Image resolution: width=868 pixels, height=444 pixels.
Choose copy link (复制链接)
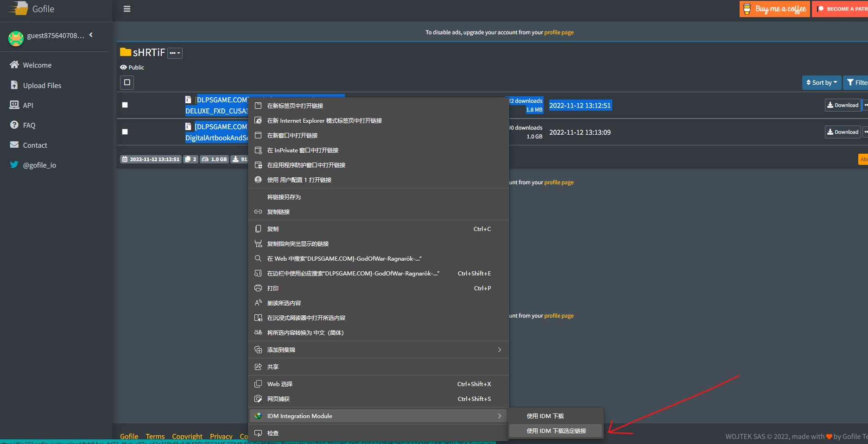pos(379,212)
